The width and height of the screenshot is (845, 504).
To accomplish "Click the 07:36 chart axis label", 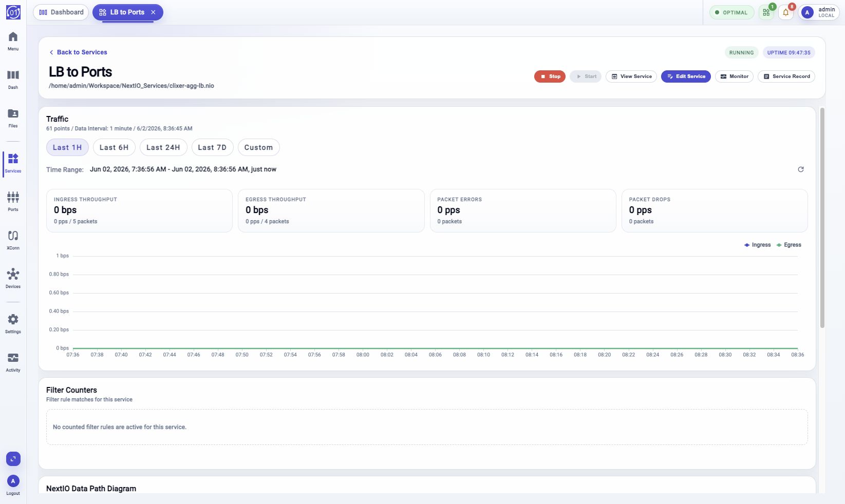I will tap(73, 355).
